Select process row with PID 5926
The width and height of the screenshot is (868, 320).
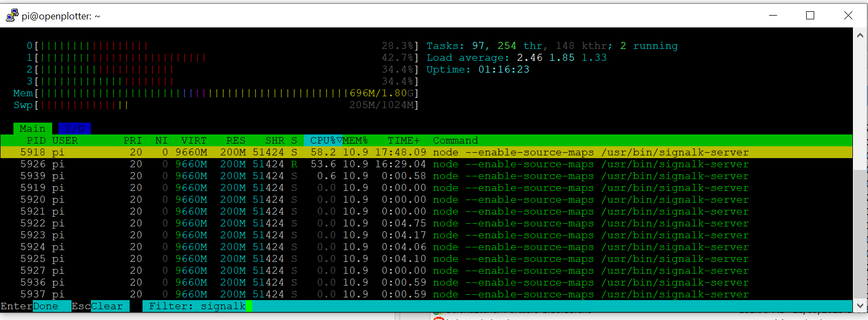click(426, 164)
